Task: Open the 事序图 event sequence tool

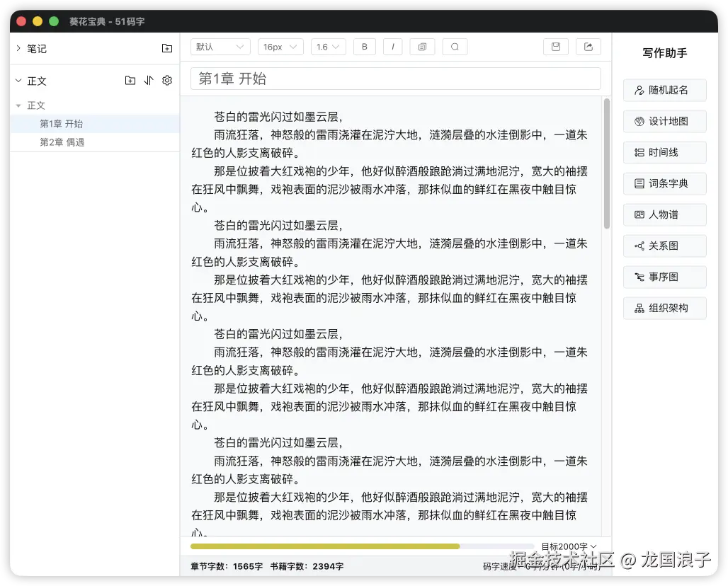Action: coord(664,277)
